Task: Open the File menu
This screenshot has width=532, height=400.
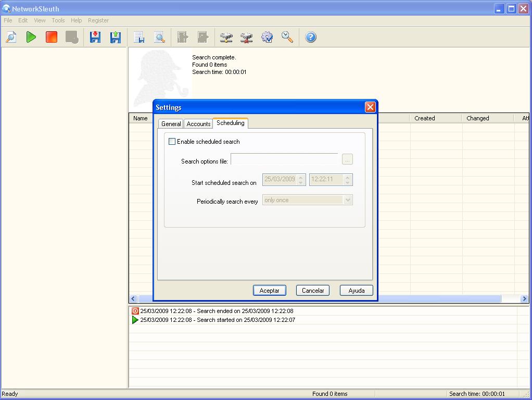Action: click(x=8, y=20)
